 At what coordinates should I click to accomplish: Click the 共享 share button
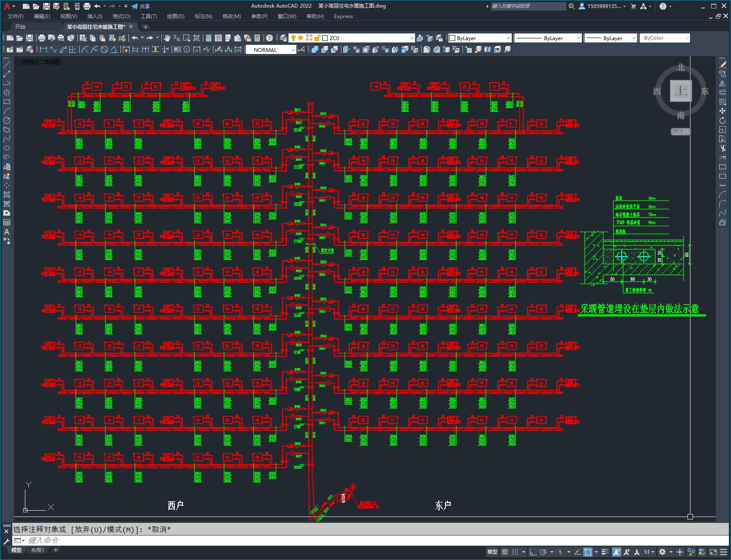click(x=141, y=6)
